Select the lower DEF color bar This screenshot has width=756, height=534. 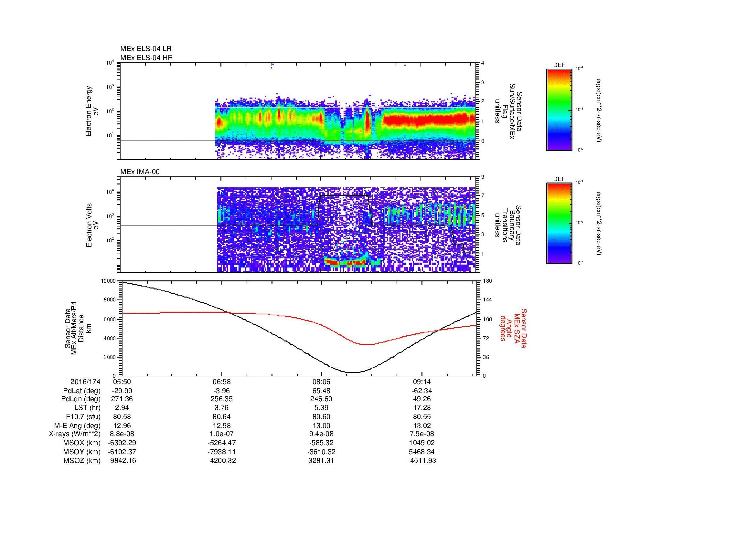coord(559,224)
